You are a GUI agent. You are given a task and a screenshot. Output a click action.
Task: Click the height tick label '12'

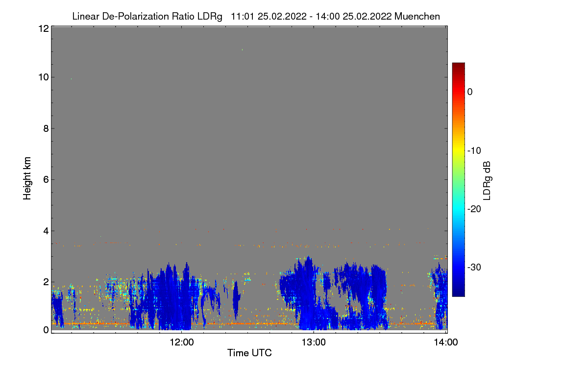pos(43,28)
